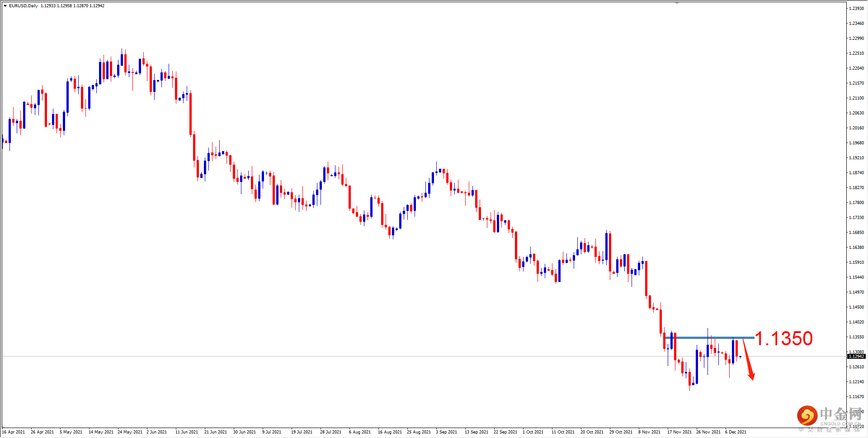
Task: Click the EURUSD,Daily chart title text
Action: click(24, 6)
